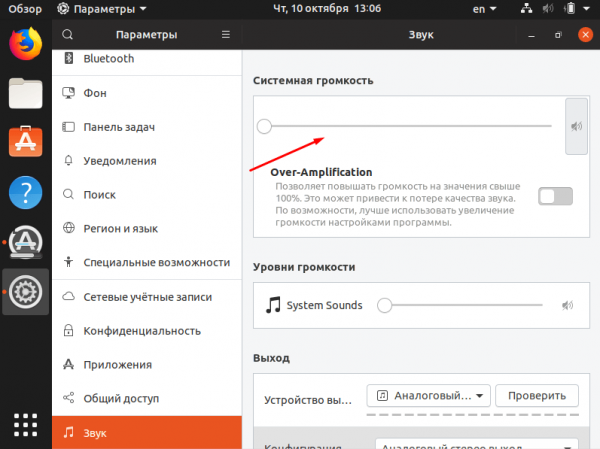Open Регион и язык settings
600x449 pixels.
[147, 229]
